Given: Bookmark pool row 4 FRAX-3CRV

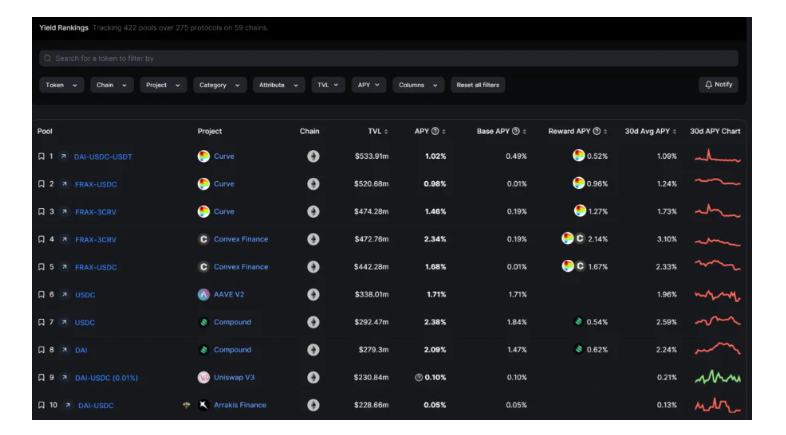Looking at the screenshot, I should [41, 239].
